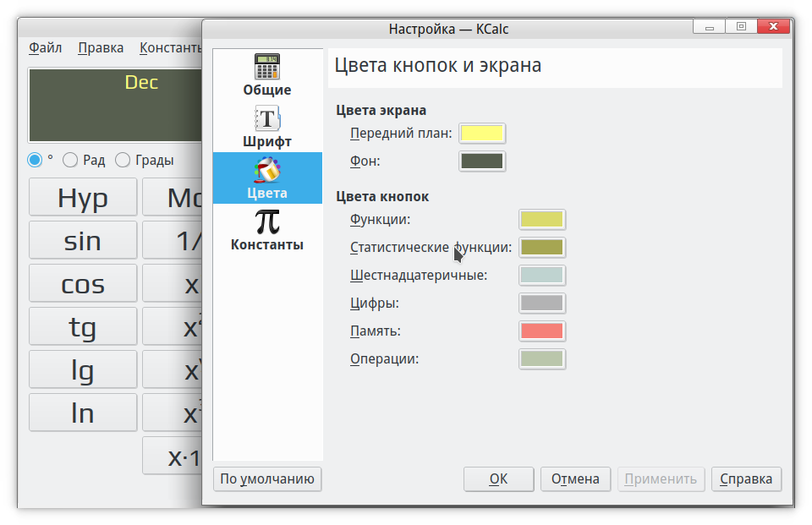Viewport: 812px width, 525px height.
Task: Open the Общие settings page icon
Action: (x=267, y=75)
